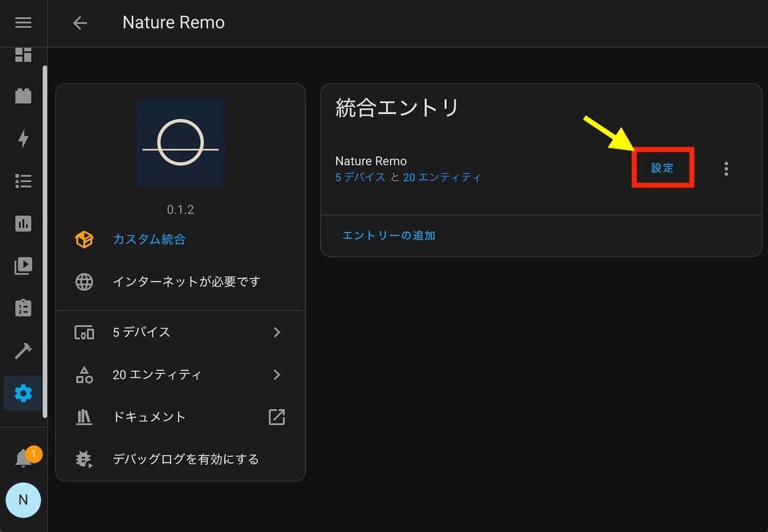Click the globe internet icon
768x532 pixels.
pos(84,282)
